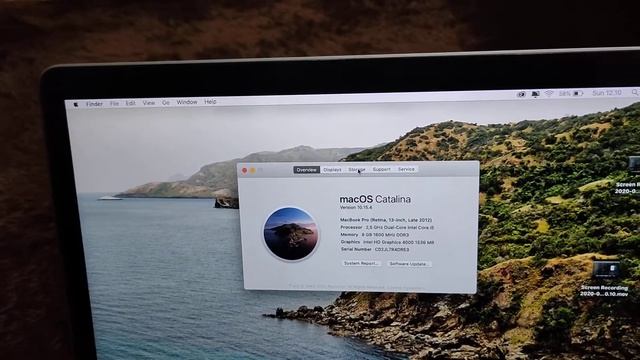This screenshot has width=640, height=360.
Task: Click the Wi-Fi status icon
Action: click(549, 93)
